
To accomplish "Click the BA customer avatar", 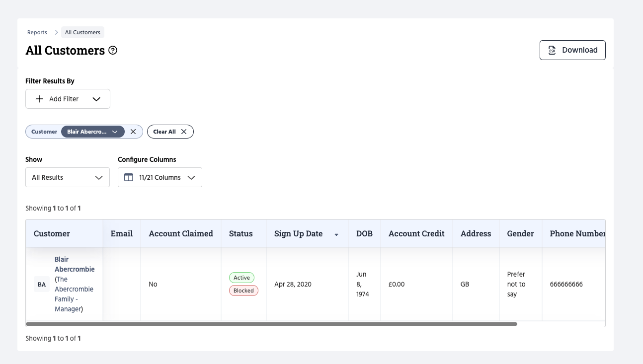I will (42, 285).
